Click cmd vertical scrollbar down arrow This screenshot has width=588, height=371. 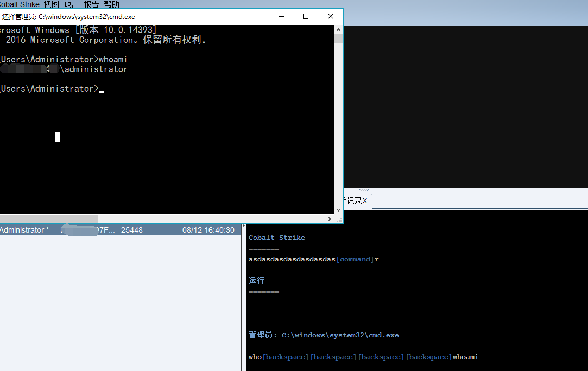pyautogui.click(x=338, y=210)
